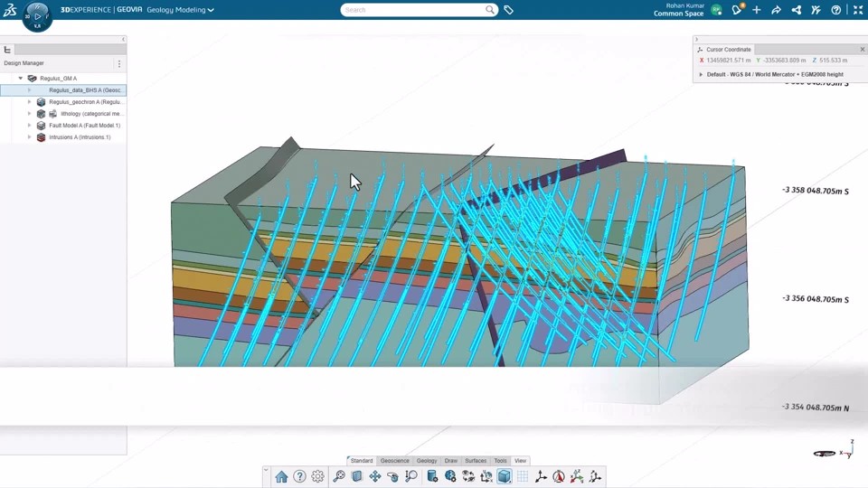Select the vertical zoom magnifier tool
Viewport: 868px width, 488px height.
click(410, 476)
